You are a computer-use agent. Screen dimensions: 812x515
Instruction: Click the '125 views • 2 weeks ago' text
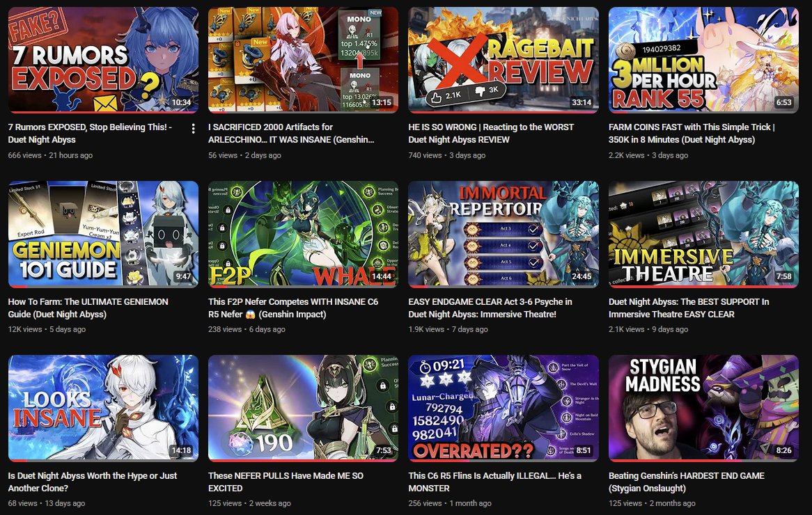tap(249, 502)
